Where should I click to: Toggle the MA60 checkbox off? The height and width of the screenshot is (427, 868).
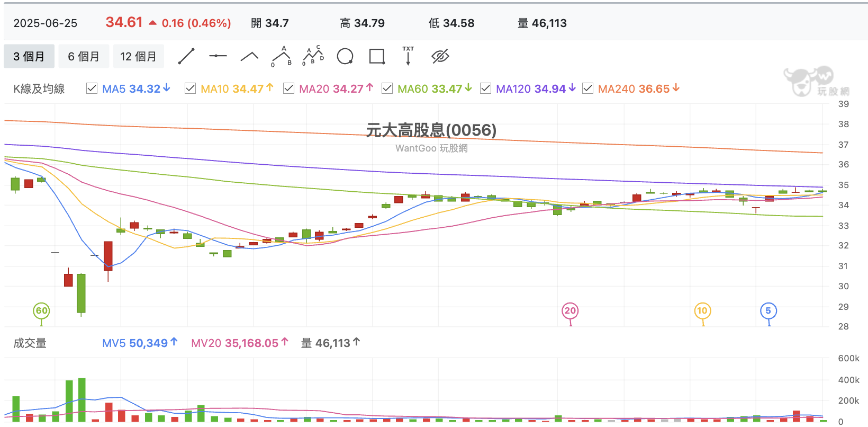(x=387, y=88)
